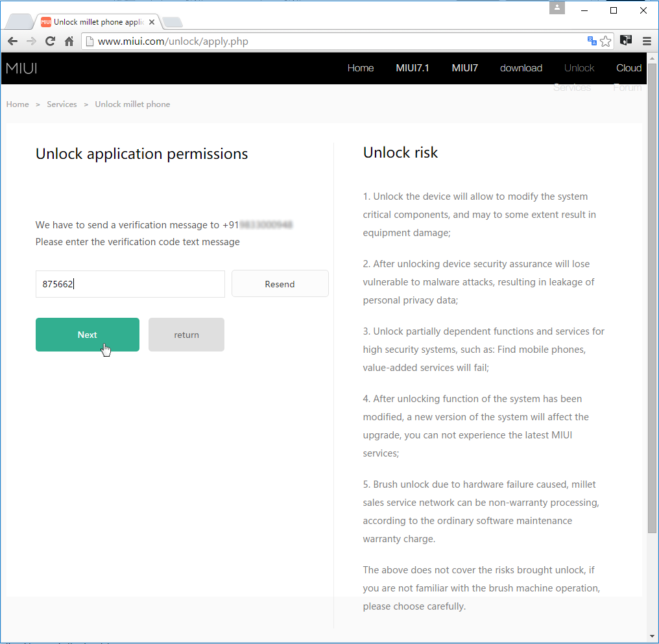This screenshot has height=644, width=659.
Task: Click the grey return button
Action: point(186,335)
